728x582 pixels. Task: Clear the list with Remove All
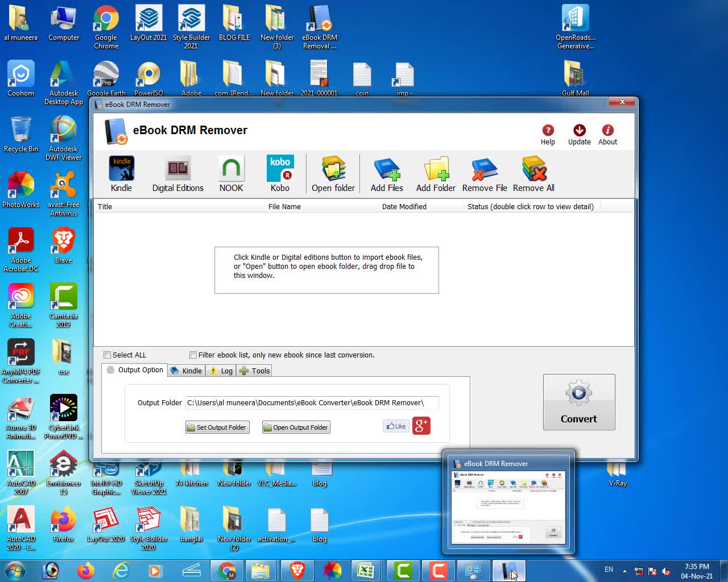[533, 174]
